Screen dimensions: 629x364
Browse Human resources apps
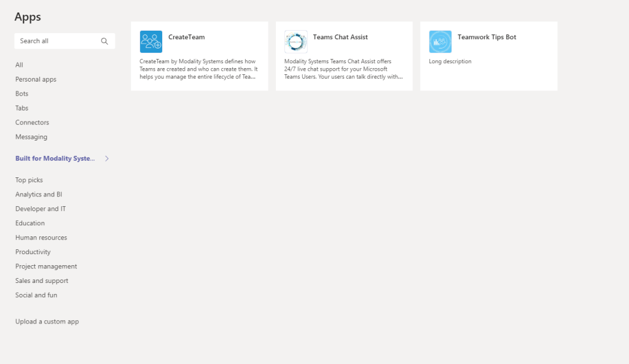[x=41, y=238]
